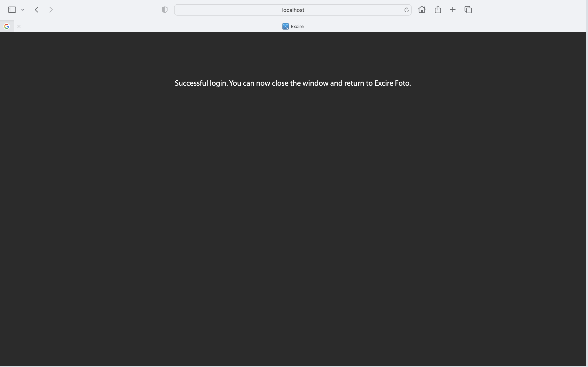Screen dimensions: 588x367
Task: Click the 'Successful login' message text
Action: click(x=293, y=83)
